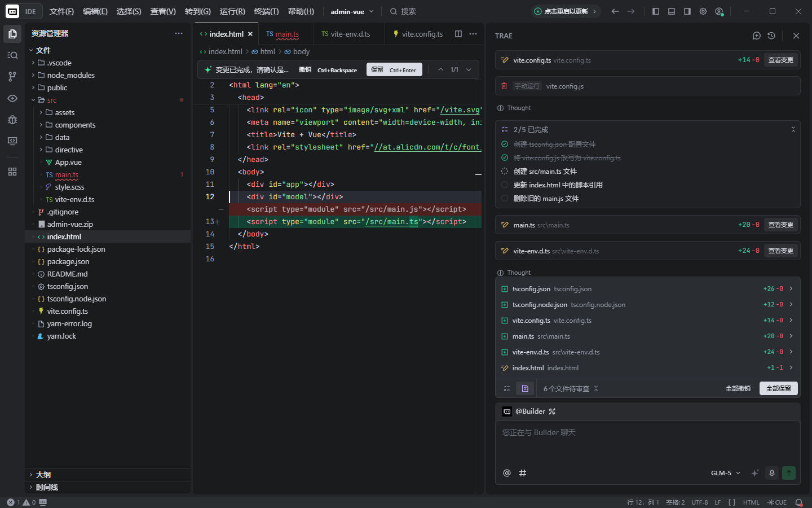Open the GLM-5 model dropdown
Viewport: 812px width, 508px height.
tap(725, 473)
